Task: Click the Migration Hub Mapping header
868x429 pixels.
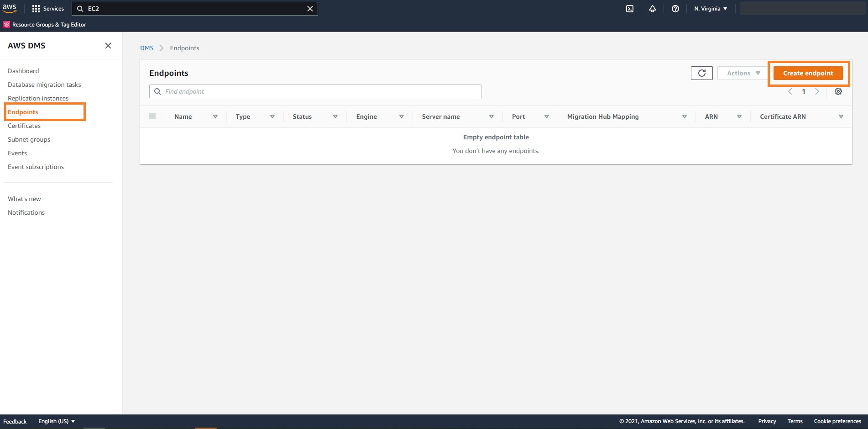Action: pos(603,117)
